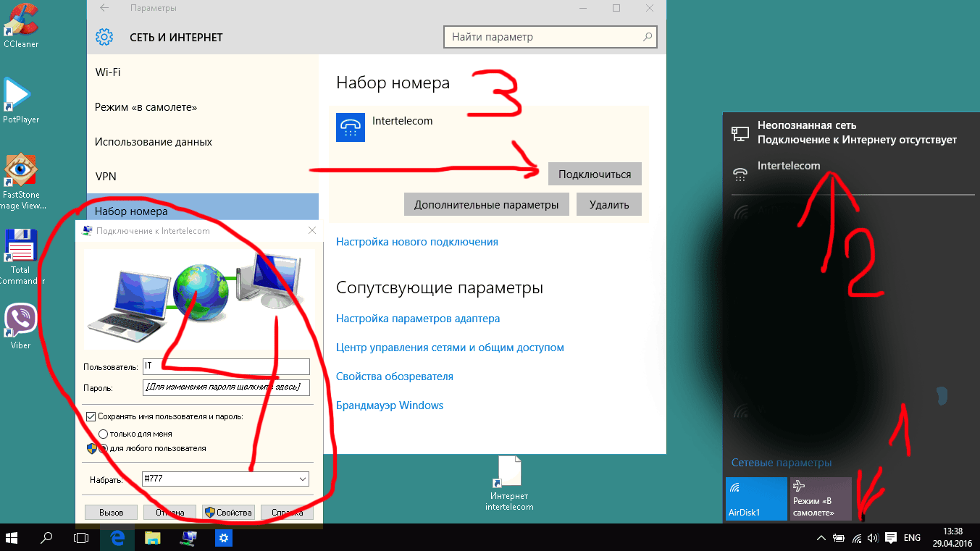Click the Settings gear icon in header

pos(104,37)
